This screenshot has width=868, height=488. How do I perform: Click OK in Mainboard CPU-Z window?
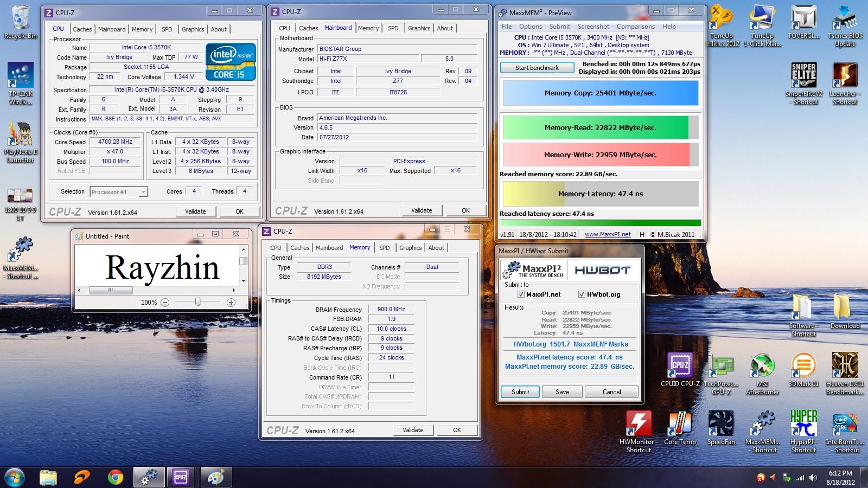465,210
